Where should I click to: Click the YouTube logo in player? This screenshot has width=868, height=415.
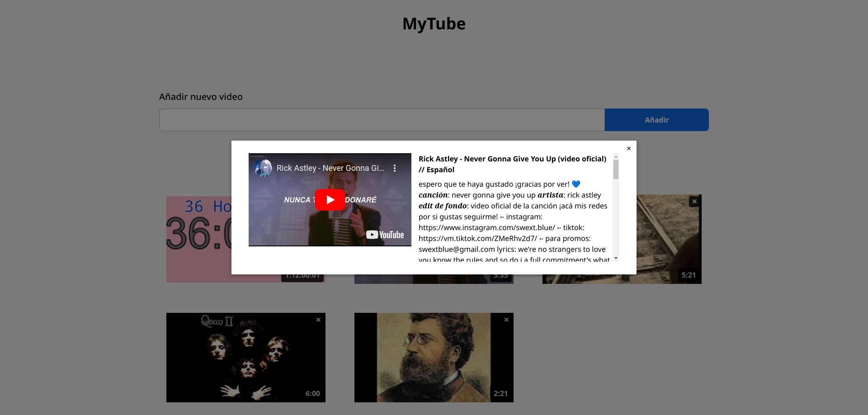click(x=385, y=235)
